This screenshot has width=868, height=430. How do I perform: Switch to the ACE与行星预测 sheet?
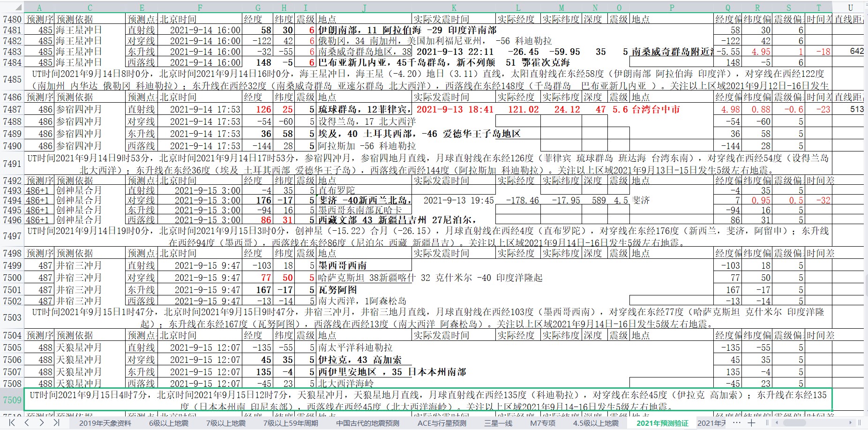[x=442, y=423]
